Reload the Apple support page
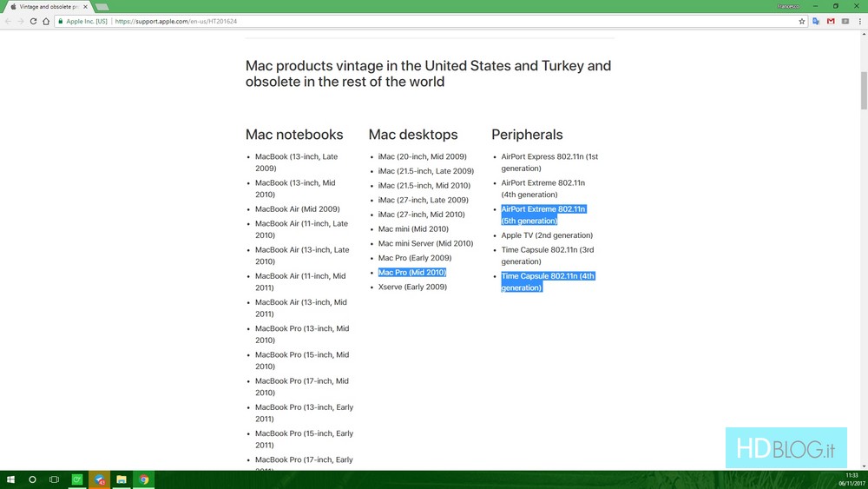The height and width of the screenshot is (489, 868). pyautogui.click(x=33, y=21)
